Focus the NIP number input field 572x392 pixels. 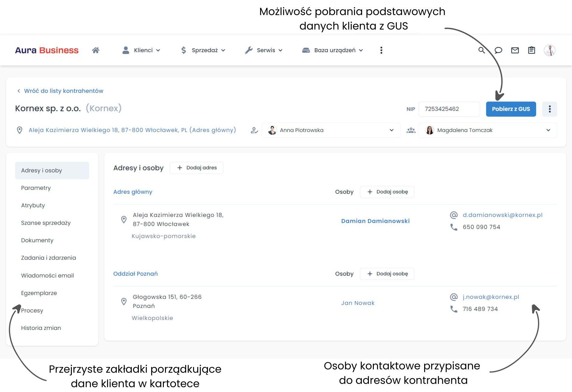coord(449,109)
